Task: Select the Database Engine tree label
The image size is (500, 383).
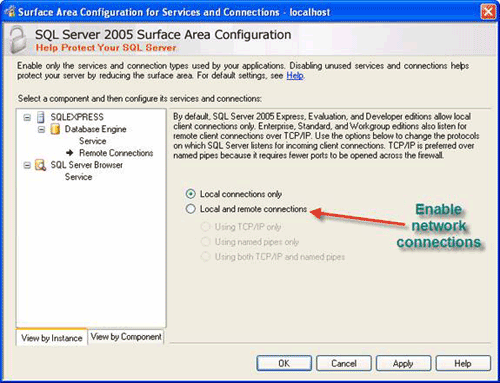Action: coord(95,129)
